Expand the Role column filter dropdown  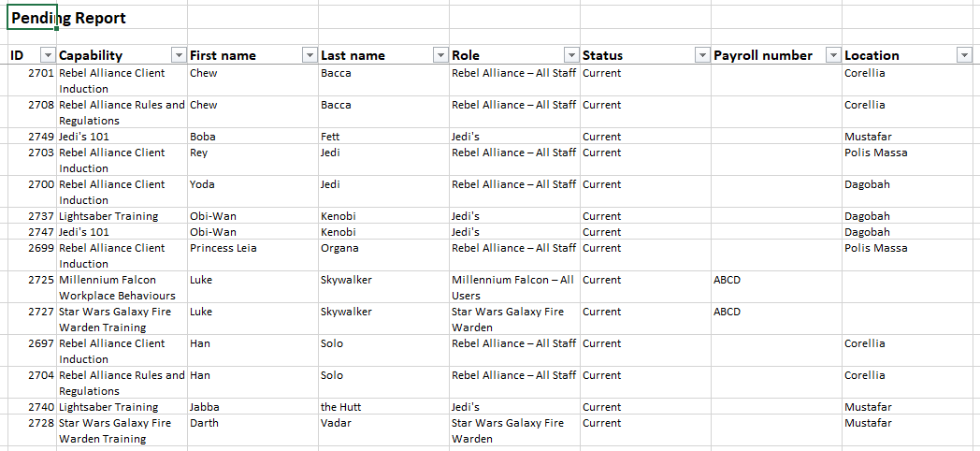click(x=570, y=55)
